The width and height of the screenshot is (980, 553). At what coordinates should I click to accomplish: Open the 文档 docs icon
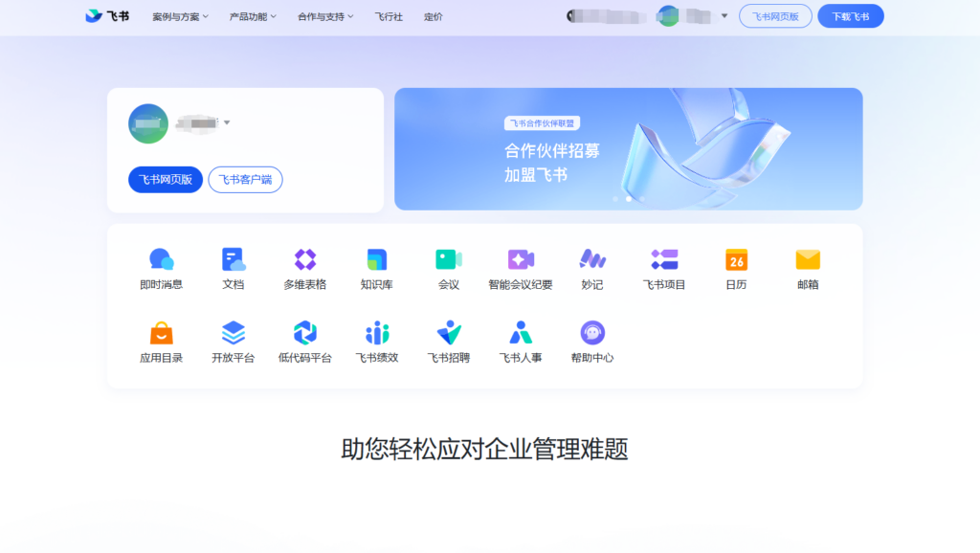[234, 259]
